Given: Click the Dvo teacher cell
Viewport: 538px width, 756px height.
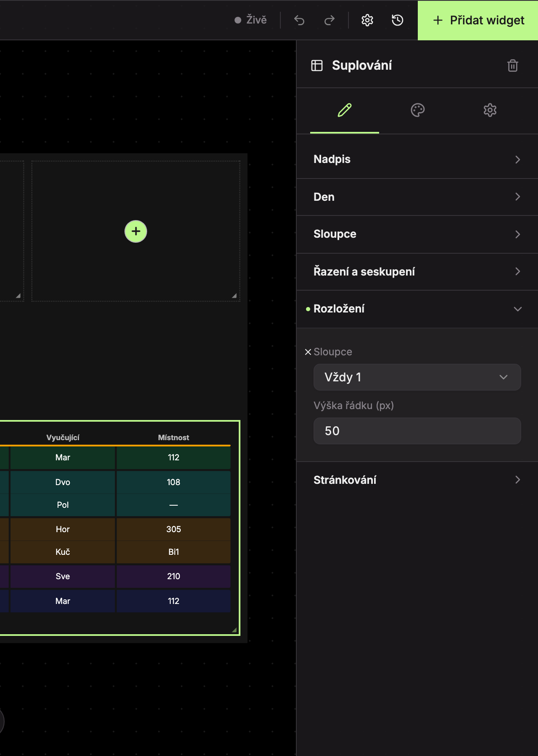Looking at the screenshot, I should [63, 482].
